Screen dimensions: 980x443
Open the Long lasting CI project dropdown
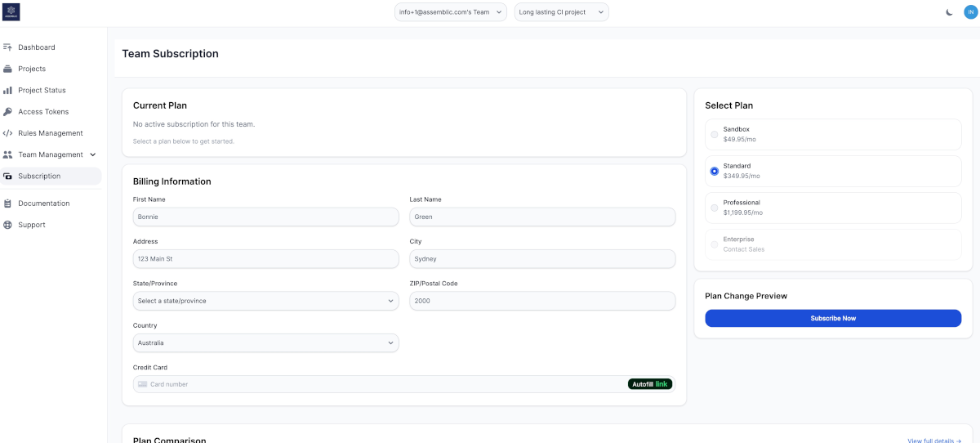point(562,12)
